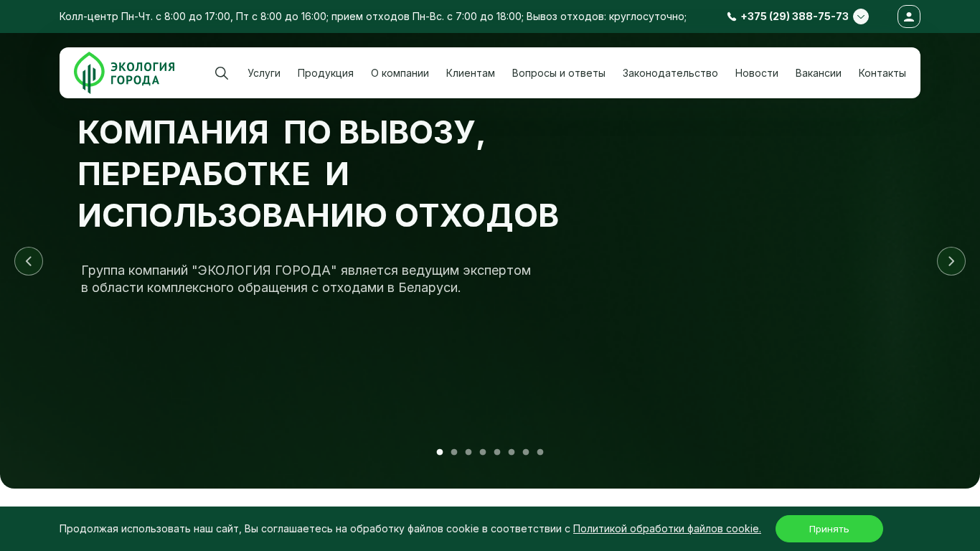980x551 pixels.
Task: Expand the phone numbers dropdown
Action: tap(860, 17)
